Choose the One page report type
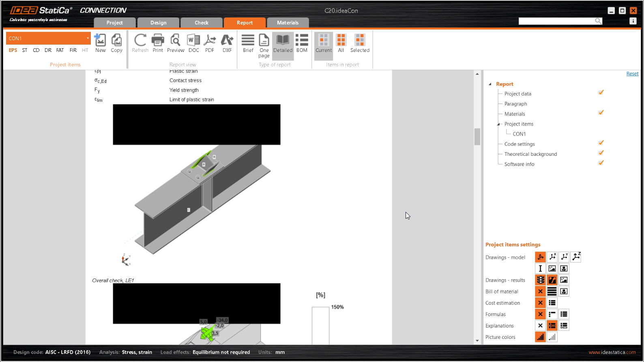 264,46
